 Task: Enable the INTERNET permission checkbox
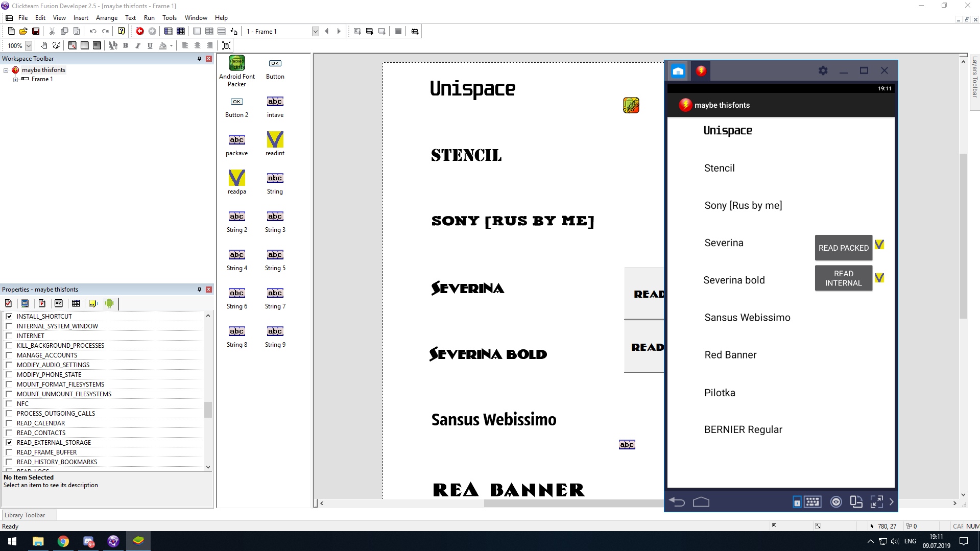pos(9,336)
